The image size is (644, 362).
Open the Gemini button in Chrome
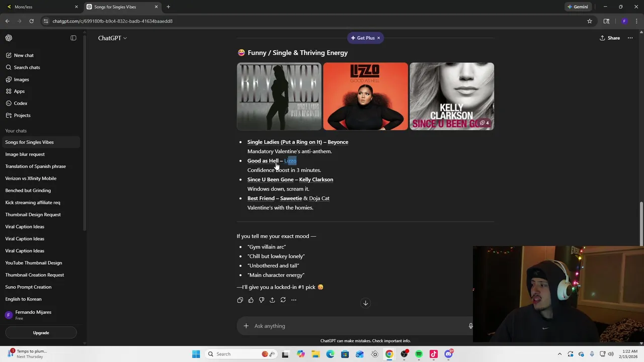[577, 7]
